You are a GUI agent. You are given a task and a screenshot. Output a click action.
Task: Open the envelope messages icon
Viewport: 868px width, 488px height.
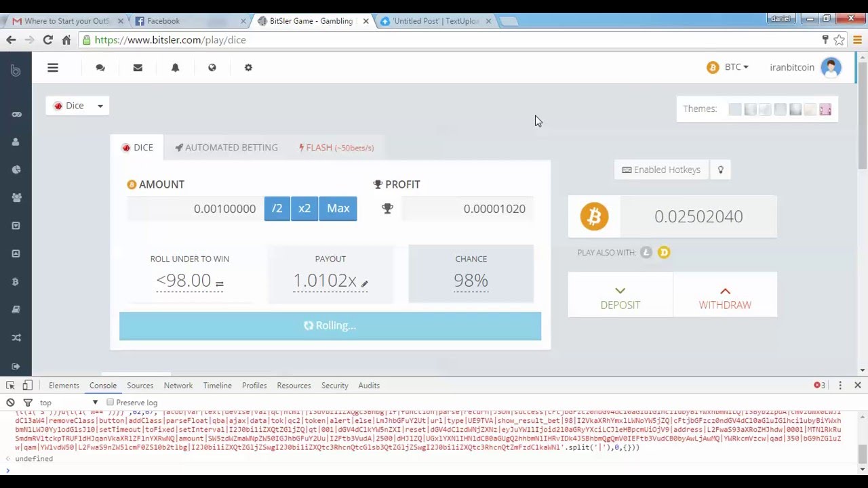coord(138,68)
